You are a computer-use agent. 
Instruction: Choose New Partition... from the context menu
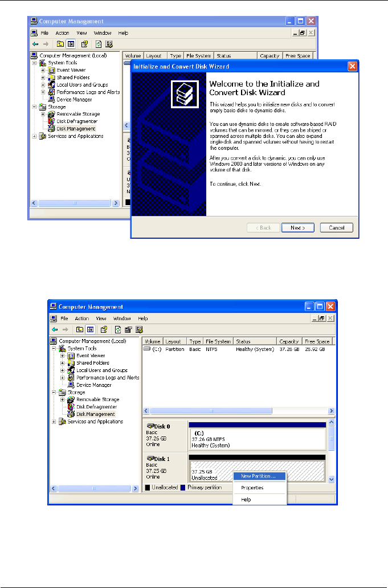point(259,476)
